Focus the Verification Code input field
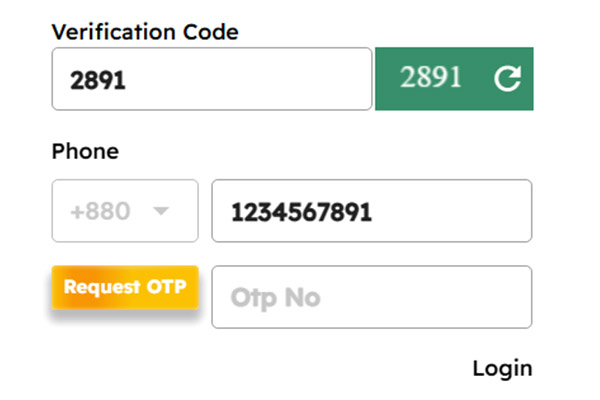The image size is (600, 400). pos(212,79)
